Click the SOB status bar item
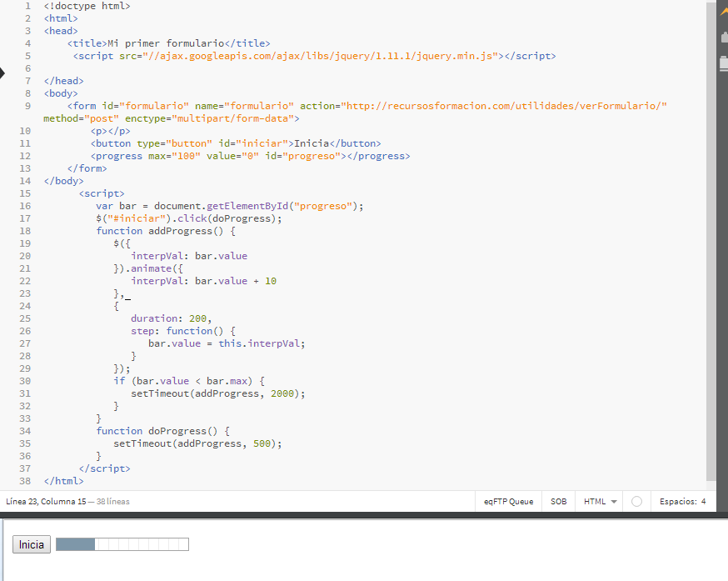Viewport: 728px width, 581px height. pos(558,501)
